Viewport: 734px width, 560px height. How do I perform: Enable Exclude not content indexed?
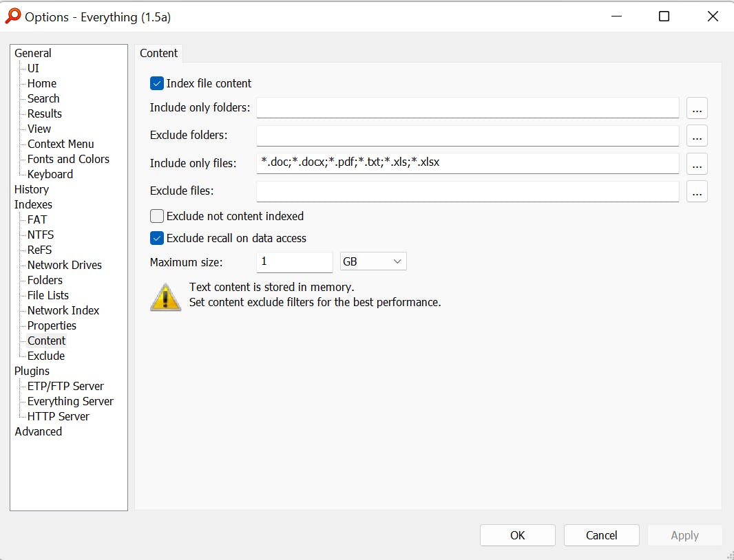pyautogui.click(x=157, y=216)
